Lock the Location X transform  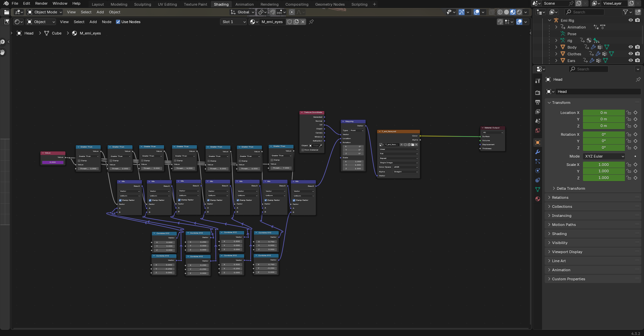pos(629,113)
